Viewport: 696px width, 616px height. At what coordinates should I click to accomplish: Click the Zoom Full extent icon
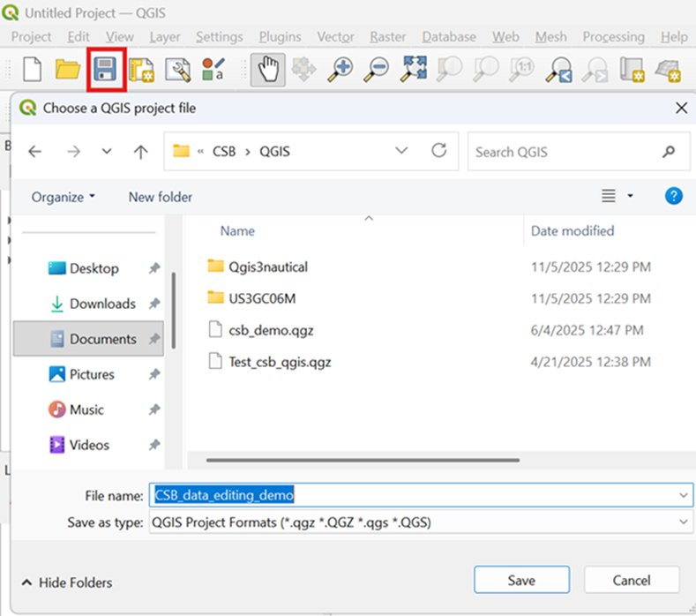(x=414, y=71)
